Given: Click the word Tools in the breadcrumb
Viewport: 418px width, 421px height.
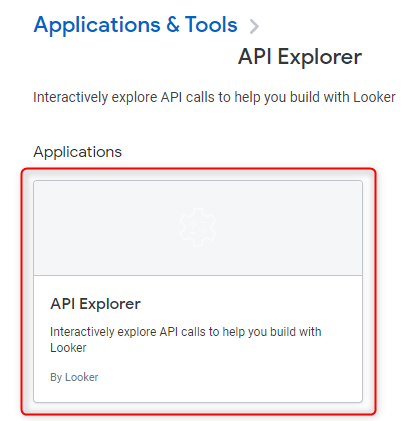Looking at the screenshot, I should tap(211, 25).
